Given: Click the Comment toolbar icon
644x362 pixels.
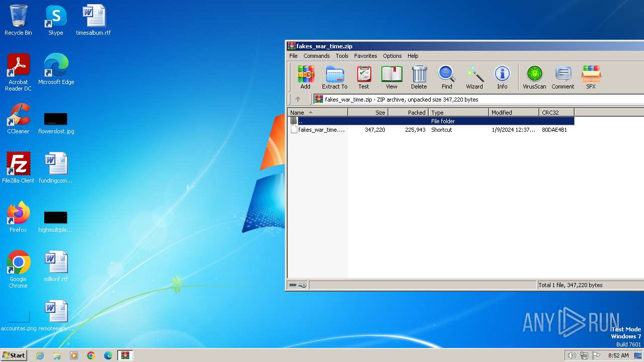Looking at the screenshot, I should (x=563, y=77).
